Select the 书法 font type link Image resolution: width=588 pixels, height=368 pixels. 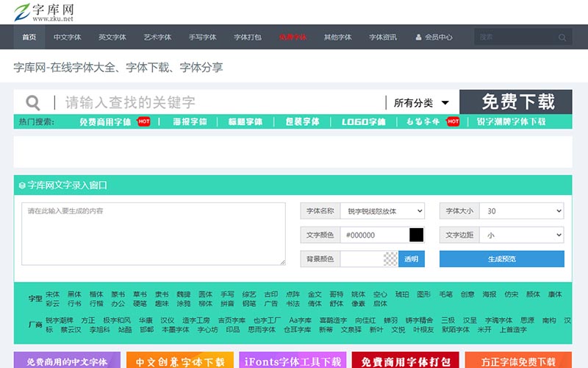coord(293,303)
